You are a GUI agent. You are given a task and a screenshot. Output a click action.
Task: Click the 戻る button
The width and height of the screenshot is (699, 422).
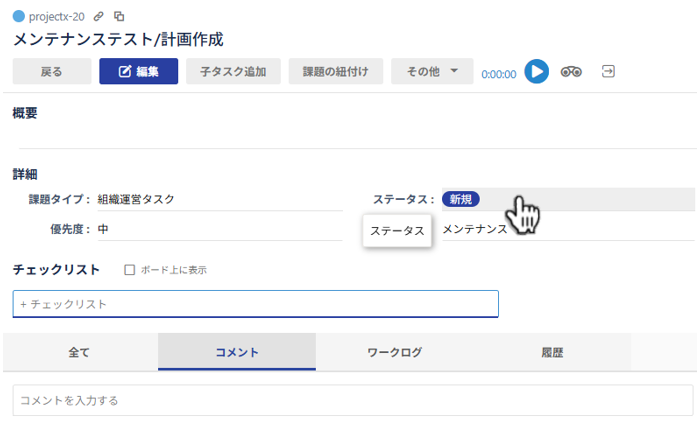point(52,71)
